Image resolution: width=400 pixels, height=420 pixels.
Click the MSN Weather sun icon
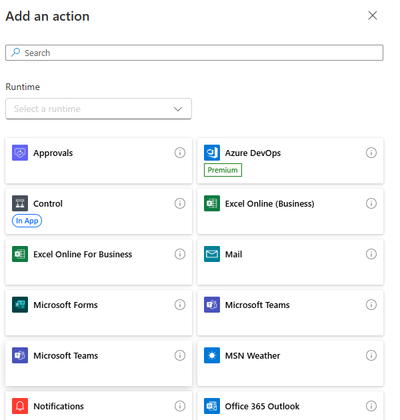point(212,355)
